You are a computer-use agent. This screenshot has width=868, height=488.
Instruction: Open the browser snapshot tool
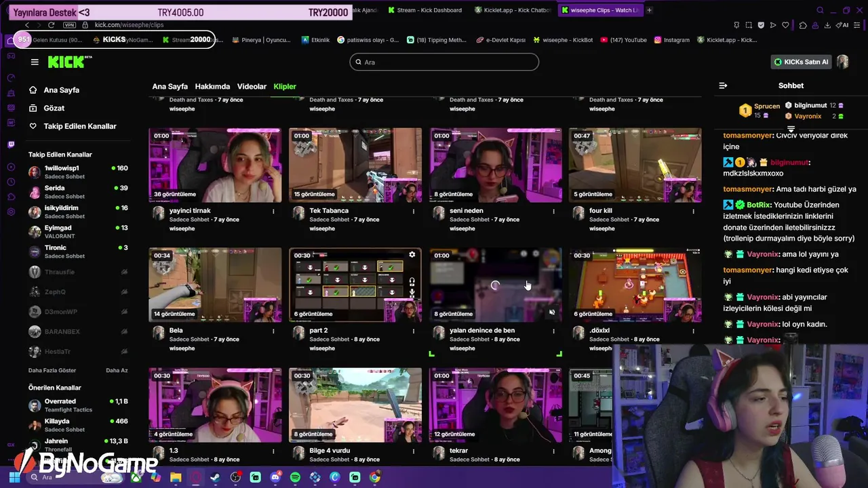click(x=749, y=25)
